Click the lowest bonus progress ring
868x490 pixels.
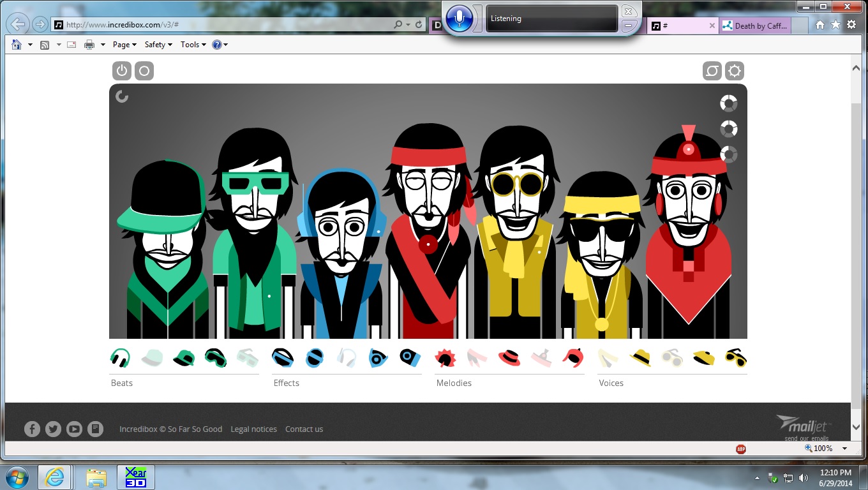point(729,154)
